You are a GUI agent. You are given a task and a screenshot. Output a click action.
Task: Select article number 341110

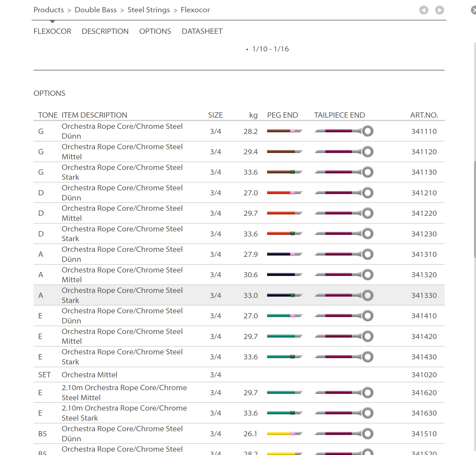pyautogui.click(x=424, y=131)
